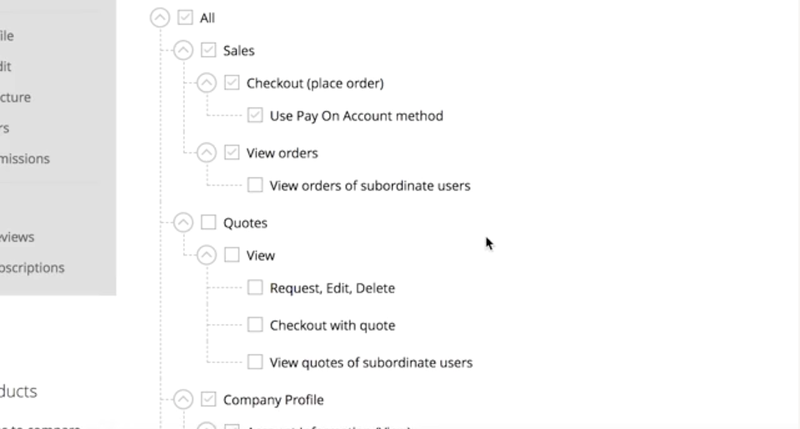Check the View checkbox under Quotes
The image size is (800, 429).
[232, 255]
